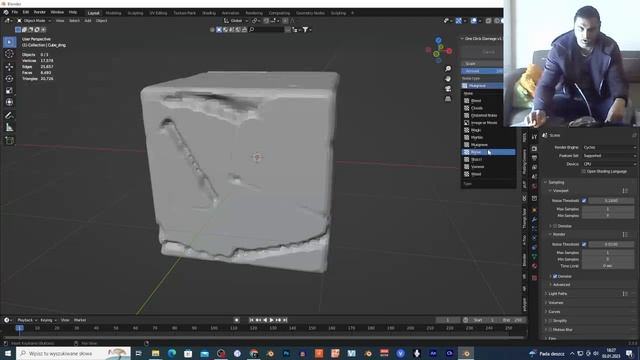Expand the Light Paths panel
This screenshot has width=640, height=360.
557,294
